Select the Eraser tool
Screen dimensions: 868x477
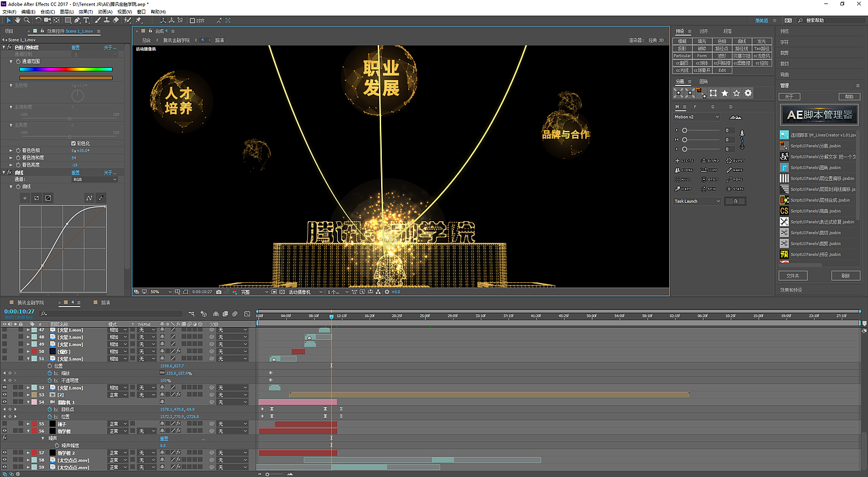tap(116, 20)
